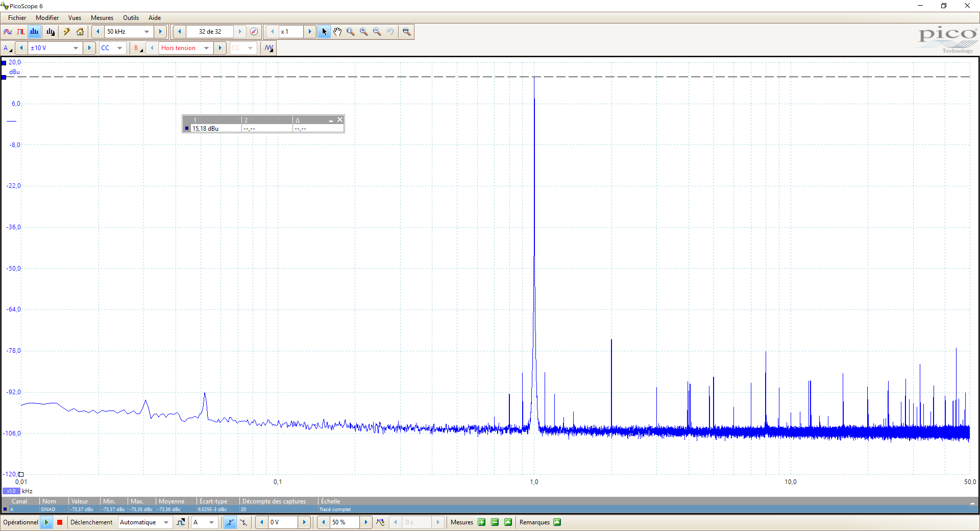Screen dimensions: 980x531
Task: Close the ruler legend box
Action: pyautogui.click(x=340, y=119)
